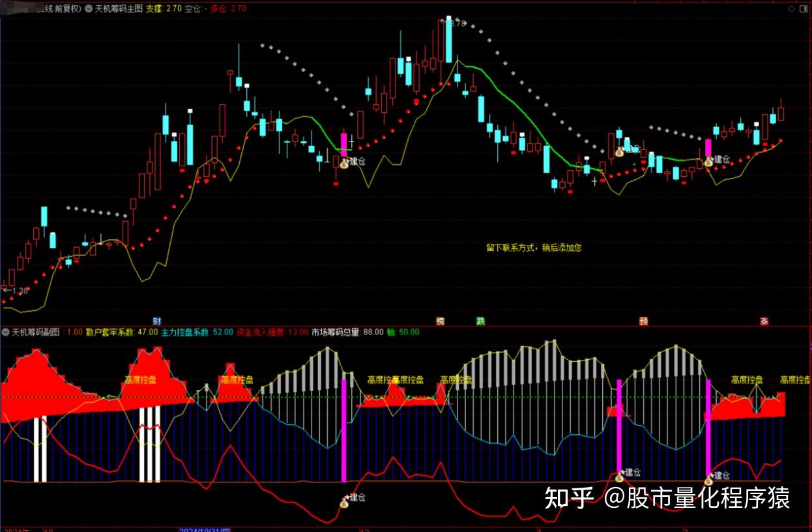The width and height of the screenshot is (812, 532).
Task: Open the 榜 event marker
Action: pos(441,321)
